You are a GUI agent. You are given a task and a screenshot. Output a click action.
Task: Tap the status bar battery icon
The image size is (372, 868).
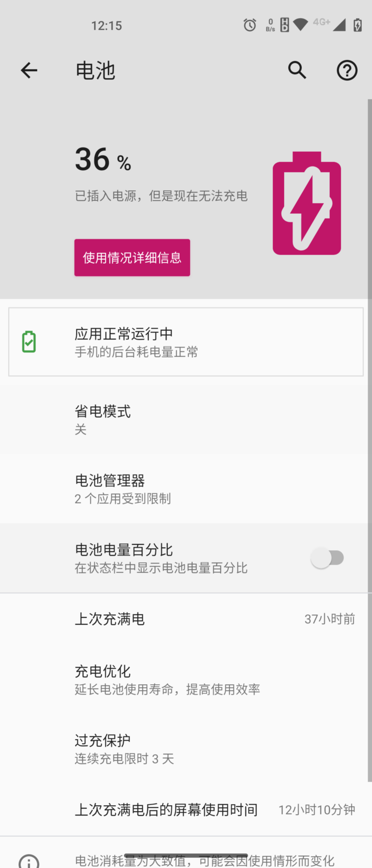click(358, 25)
